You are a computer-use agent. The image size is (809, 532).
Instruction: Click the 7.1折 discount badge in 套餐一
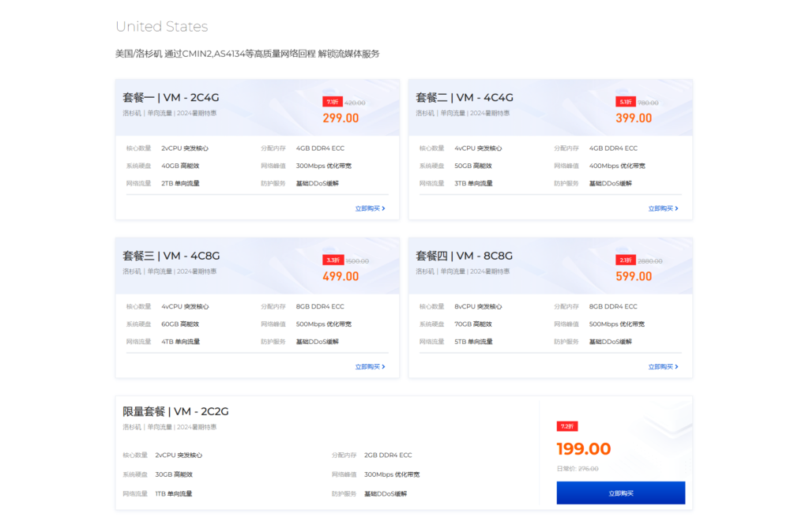click(x=333, y=102)
